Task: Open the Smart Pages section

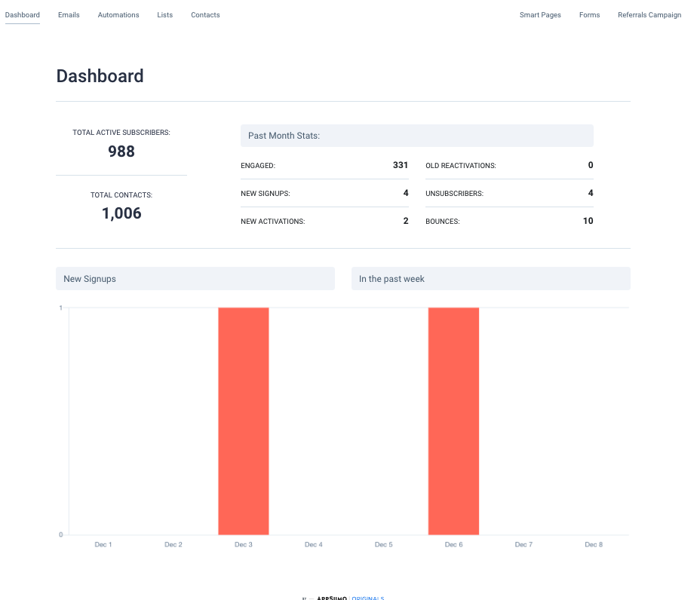Action: coord(540,14)
